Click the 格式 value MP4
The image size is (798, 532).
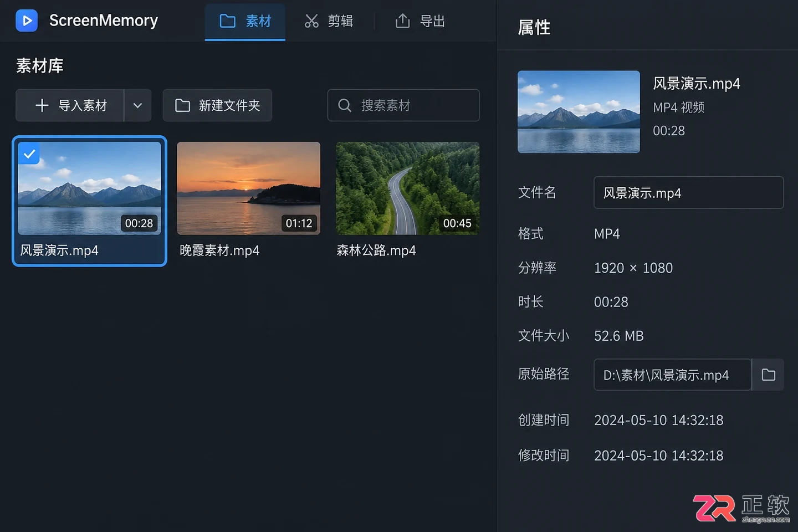tap(607, 234)
